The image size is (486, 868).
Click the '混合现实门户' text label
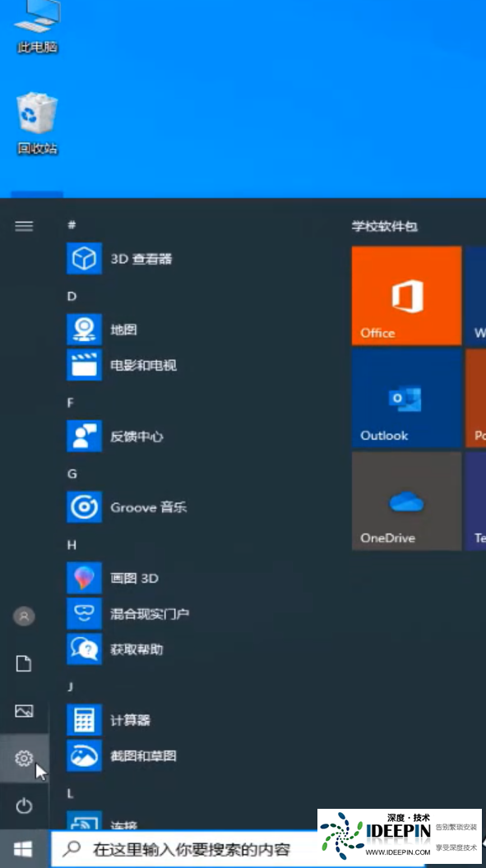coord(150,613)
